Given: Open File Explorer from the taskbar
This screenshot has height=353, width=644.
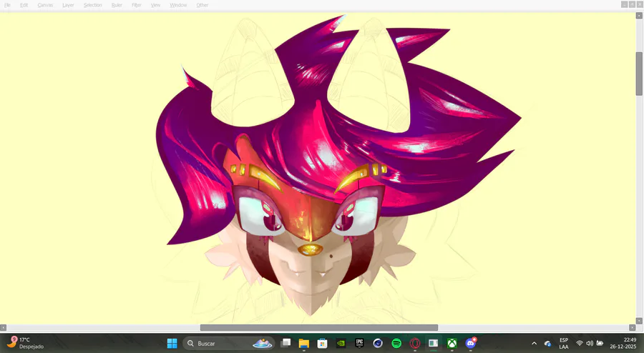Looking at the screenshot, I should 304,343.
